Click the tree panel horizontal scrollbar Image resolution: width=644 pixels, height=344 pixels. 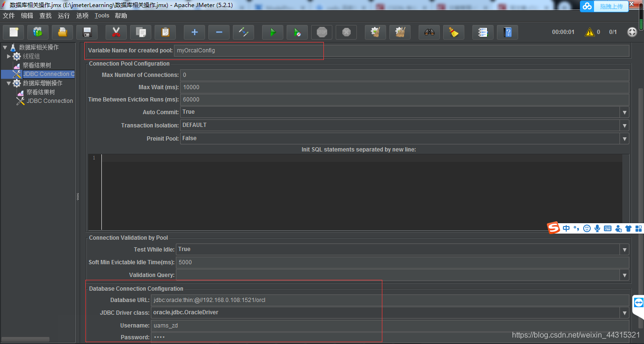(x=25, y=339)
